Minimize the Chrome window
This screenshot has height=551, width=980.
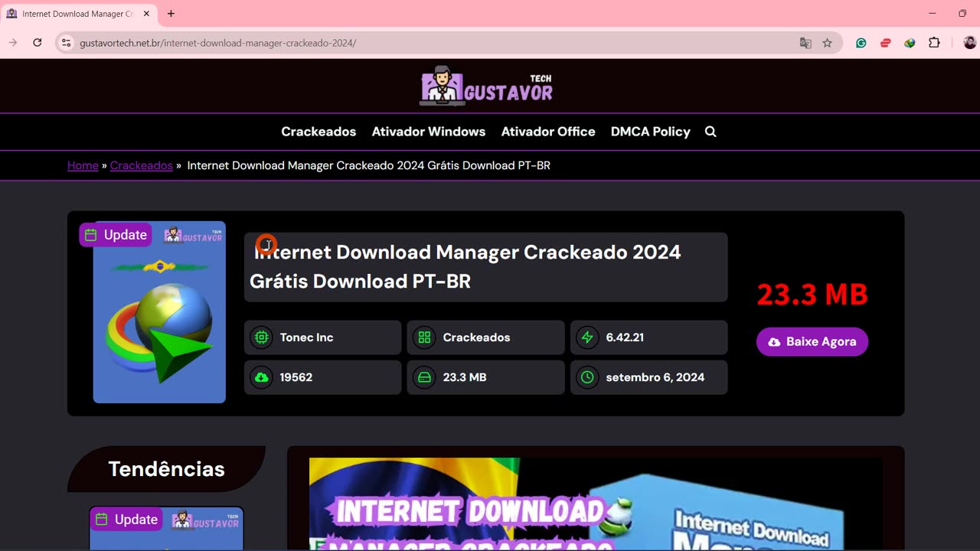point(932,14)
